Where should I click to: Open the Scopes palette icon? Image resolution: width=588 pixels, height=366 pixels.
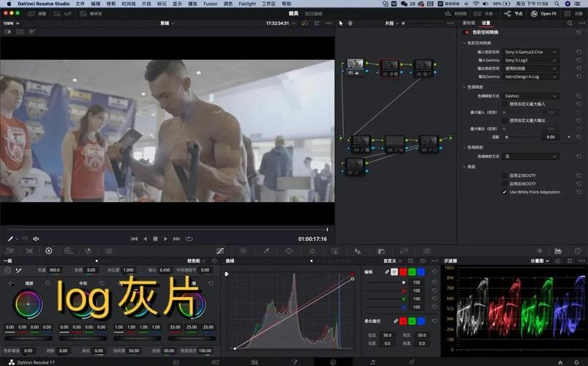pyautogui.click(x=558, y=251)
